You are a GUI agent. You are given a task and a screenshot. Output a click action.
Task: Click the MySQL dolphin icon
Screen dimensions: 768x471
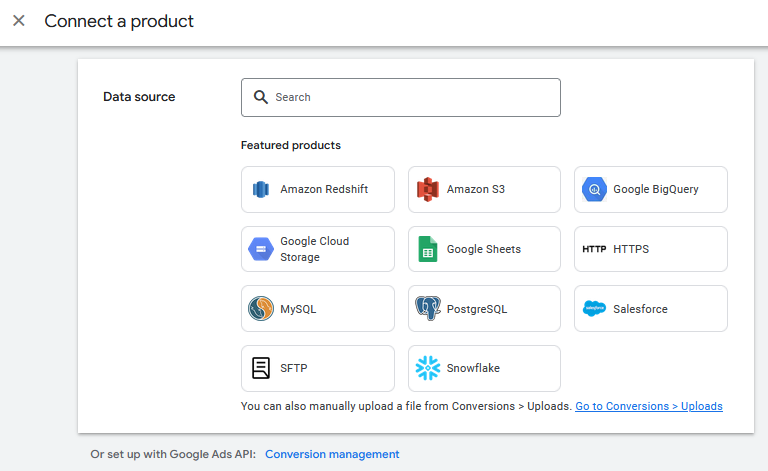pyautogui.click(x=261, y=309)
